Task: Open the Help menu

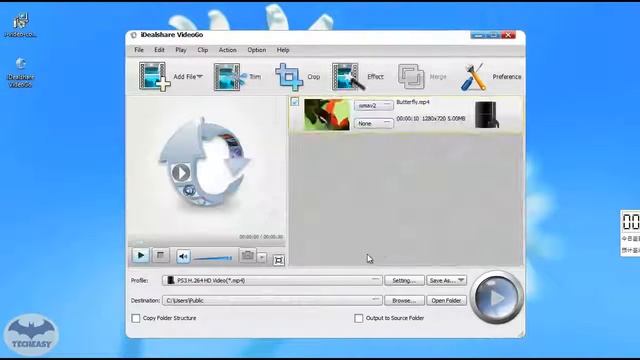Action: point(283,50)
